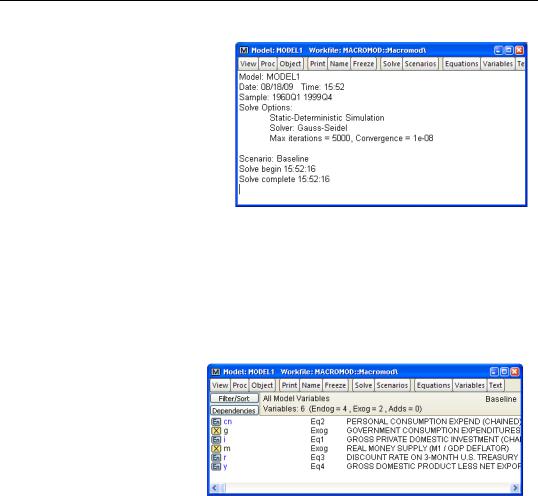Maximize the lower model window
This screenshot has height=496, width=538.
click(504, 372)
